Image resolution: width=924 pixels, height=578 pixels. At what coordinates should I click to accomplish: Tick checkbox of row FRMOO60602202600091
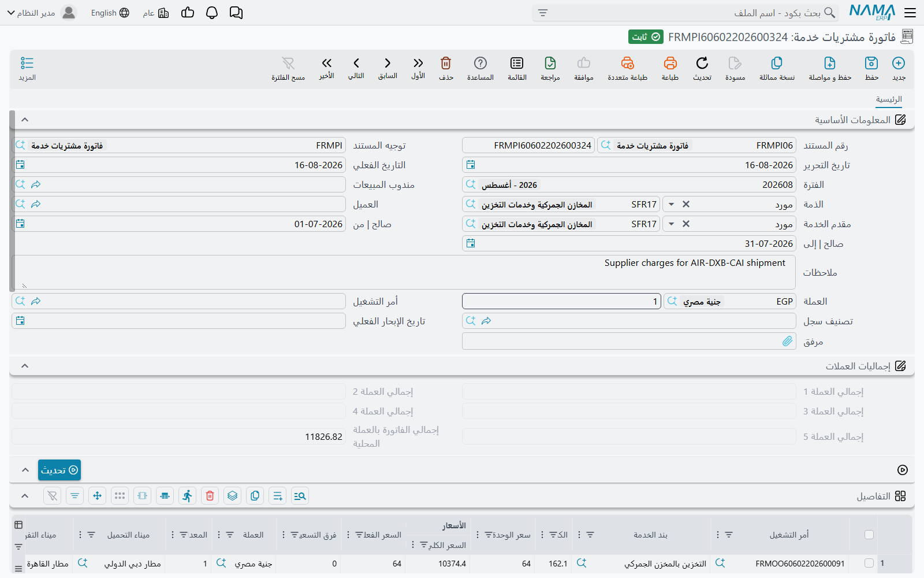[x=869, y=563]
